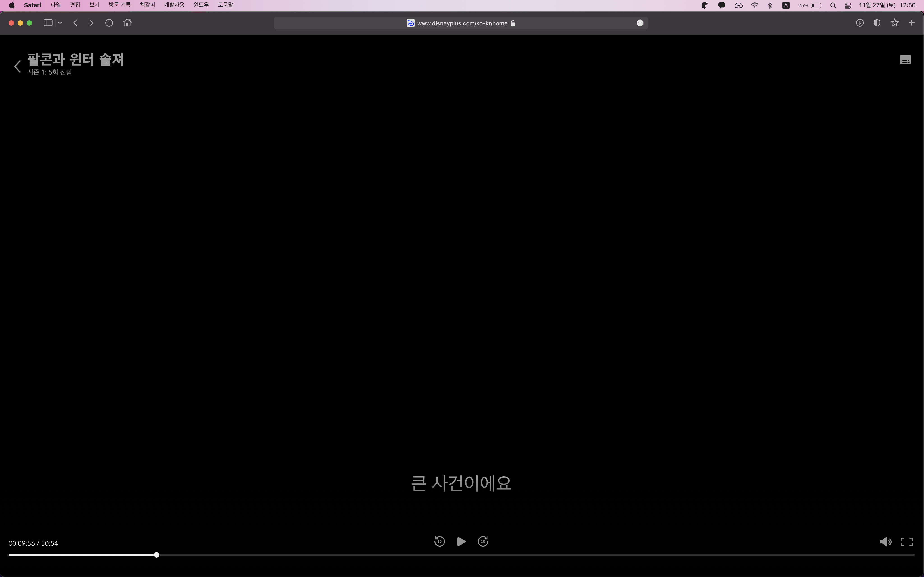Play the paused video
The width and height of the screenshot is (924, 577).
point(461,542)
